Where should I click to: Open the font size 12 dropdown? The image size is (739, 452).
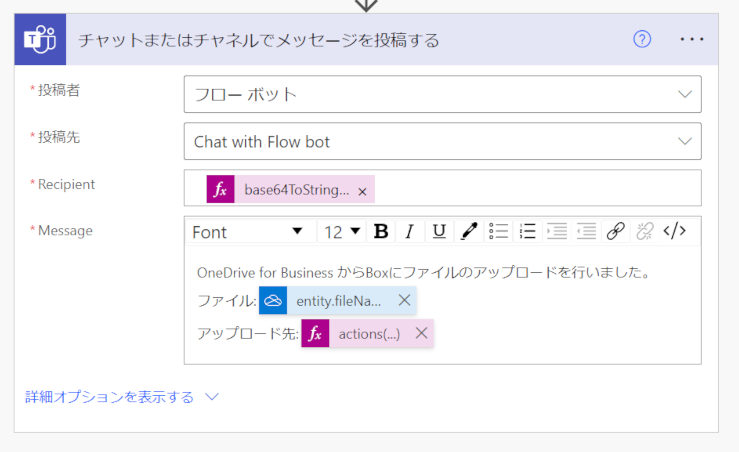pyautogui.click(x=340, y=232)
